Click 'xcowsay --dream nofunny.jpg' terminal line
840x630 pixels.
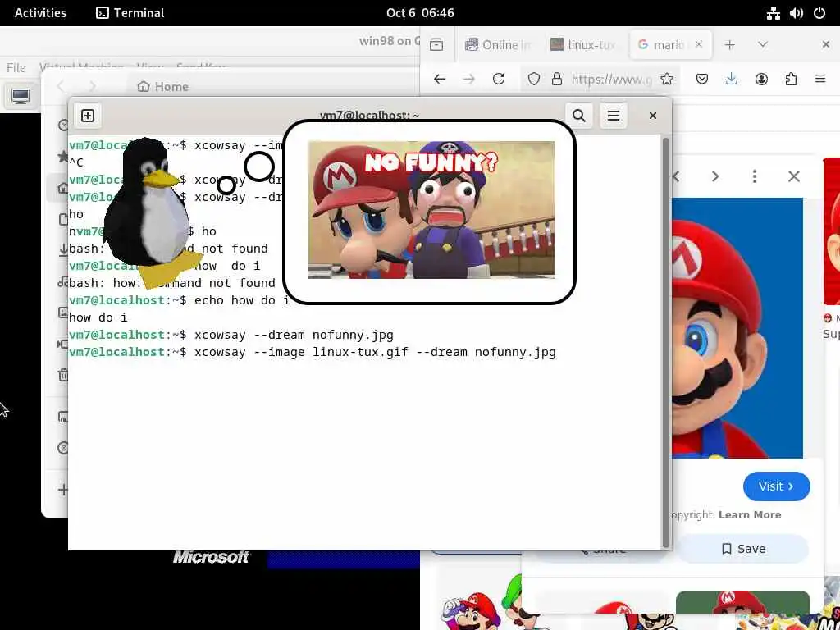coord(231,335)
